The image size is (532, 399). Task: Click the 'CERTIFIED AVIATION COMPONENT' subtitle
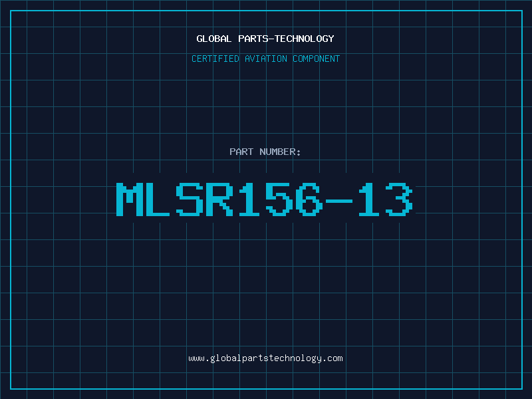[265, 59]
